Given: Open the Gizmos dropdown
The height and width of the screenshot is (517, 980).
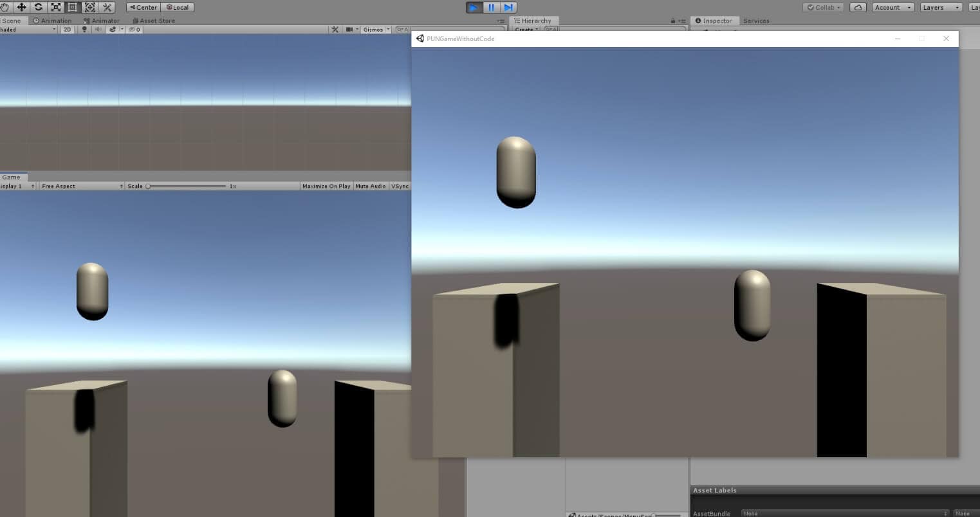Looking at the screenshot, I should [x=376, y=30].
